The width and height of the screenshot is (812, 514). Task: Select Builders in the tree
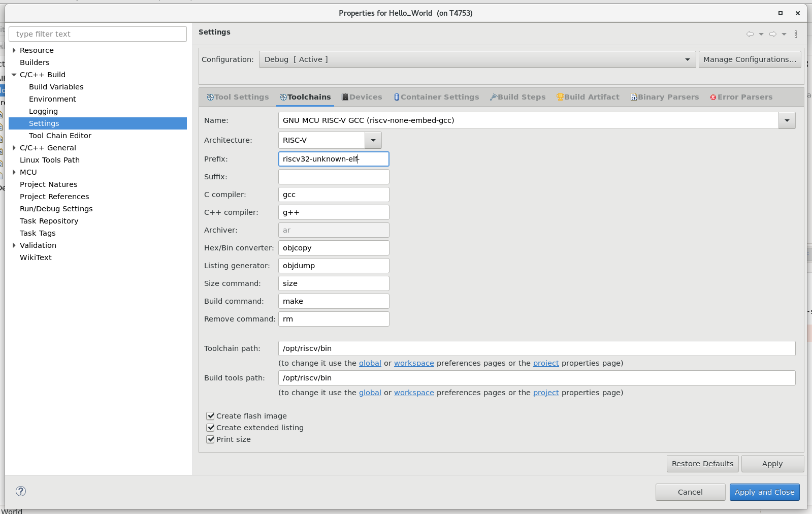coord(35,62)
